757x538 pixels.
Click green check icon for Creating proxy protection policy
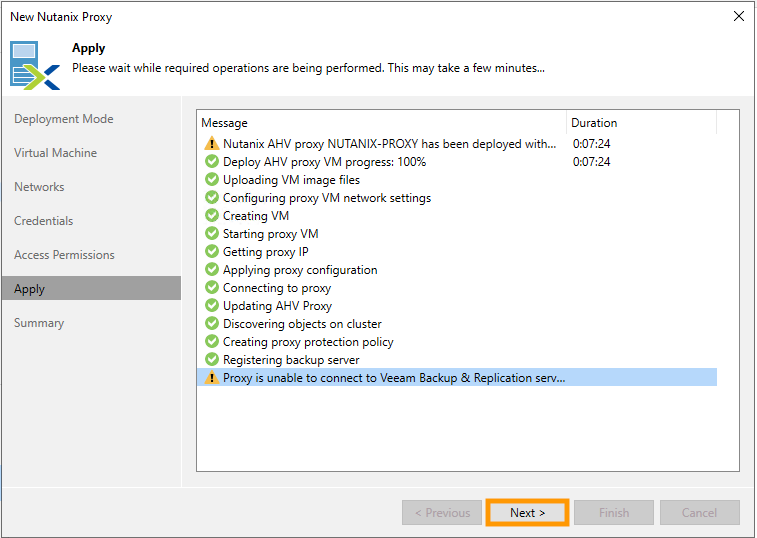tap(211, 341)
